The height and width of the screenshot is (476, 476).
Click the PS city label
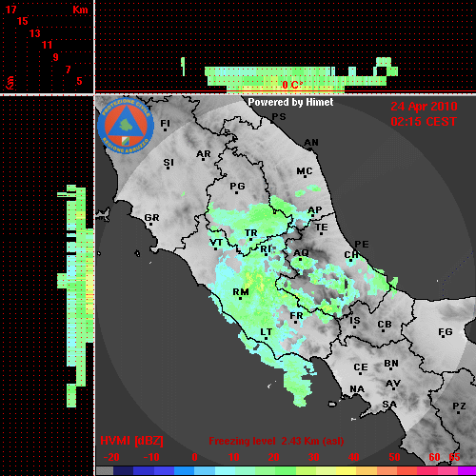(x=279, y=117)
